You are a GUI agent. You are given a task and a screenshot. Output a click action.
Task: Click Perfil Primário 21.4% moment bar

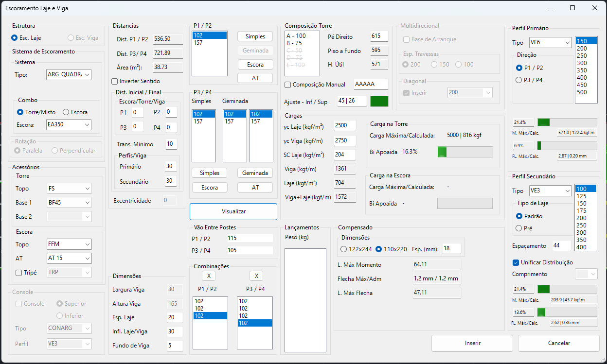[567, 122]
